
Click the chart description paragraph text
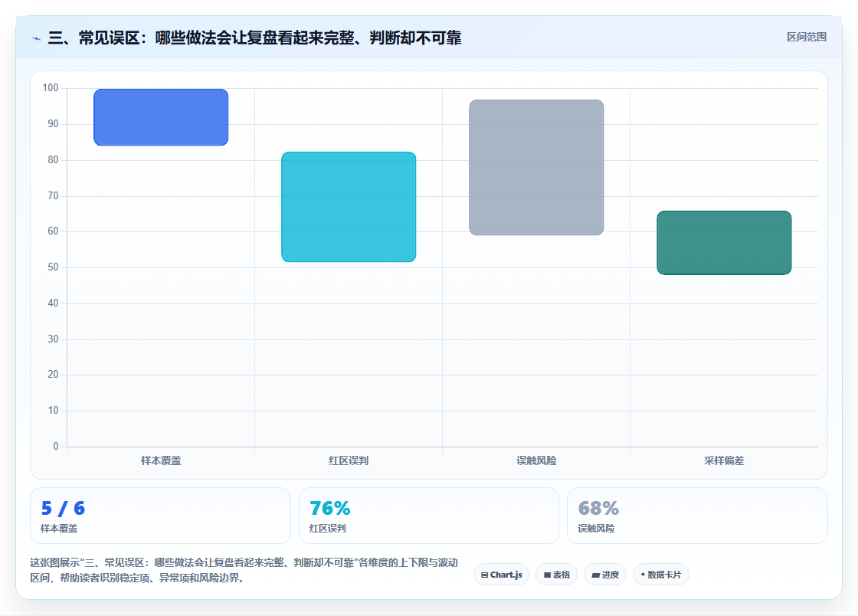(244, 570)
